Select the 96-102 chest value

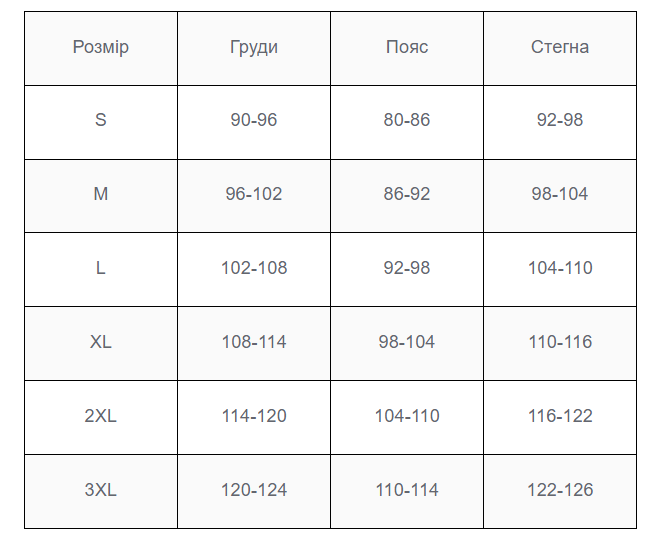click(254, 194)
